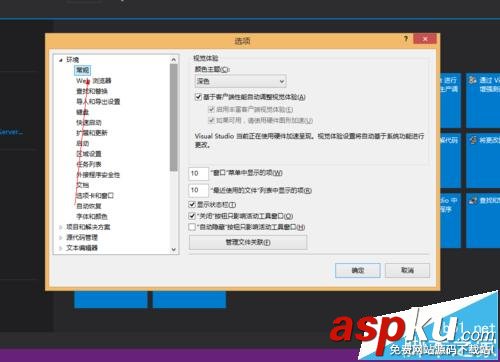
Task: Click the 窗口菜单中显示的项 number field
Action: [x=198, y=173]
